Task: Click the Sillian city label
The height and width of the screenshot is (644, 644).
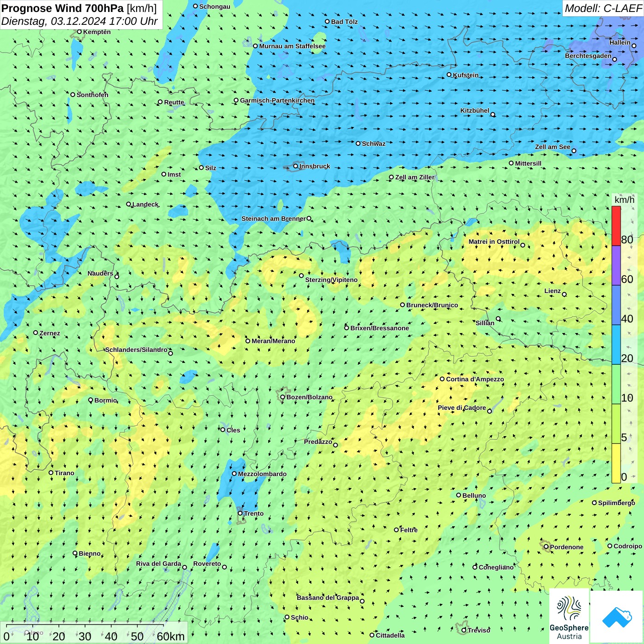Action: (485, 323)
